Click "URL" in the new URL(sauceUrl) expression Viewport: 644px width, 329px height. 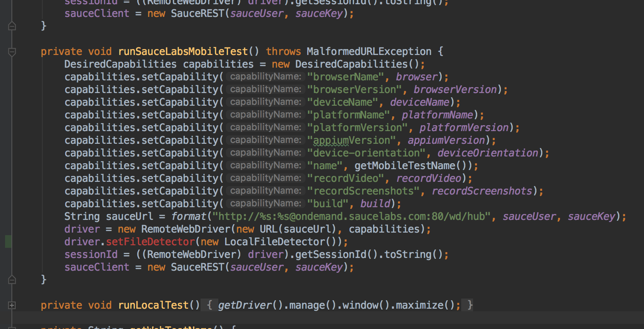coord(269,229)
